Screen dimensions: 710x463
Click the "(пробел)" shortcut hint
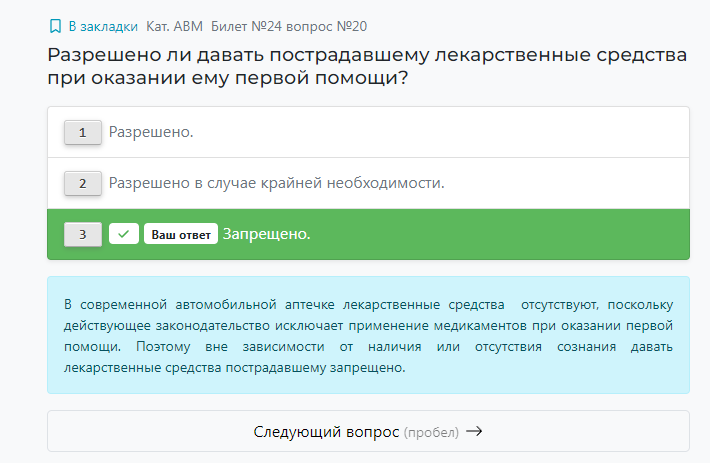coord(431,432)
